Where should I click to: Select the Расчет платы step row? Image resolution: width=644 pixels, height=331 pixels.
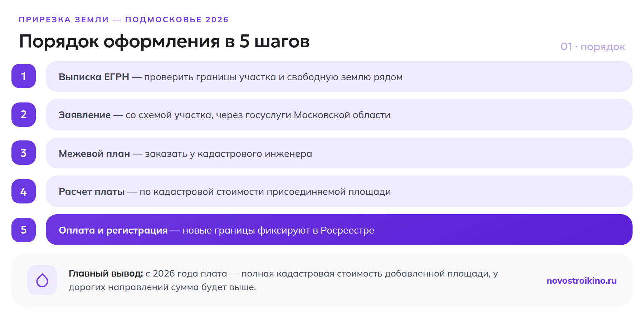point(339,191)
